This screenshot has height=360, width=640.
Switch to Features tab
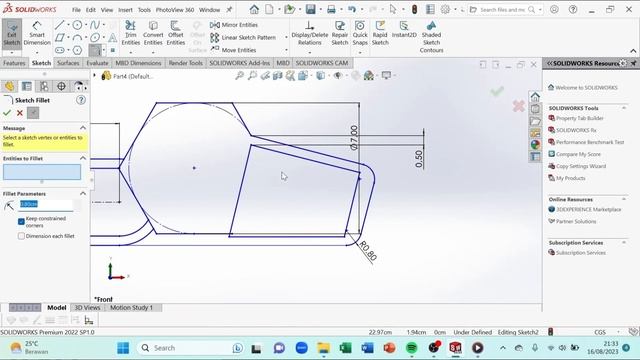(x=14, y=63)
